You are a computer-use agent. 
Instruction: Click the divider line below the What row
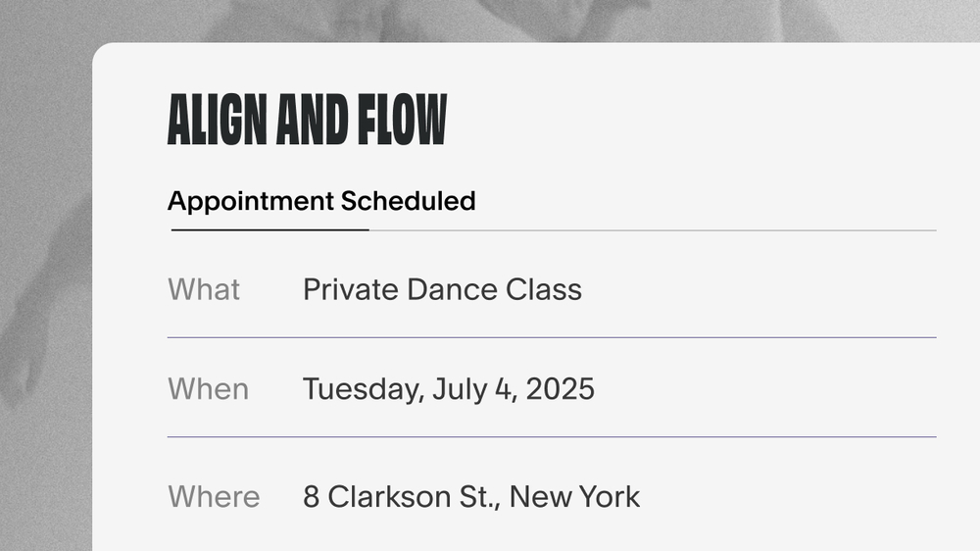(x=552, y=337)
